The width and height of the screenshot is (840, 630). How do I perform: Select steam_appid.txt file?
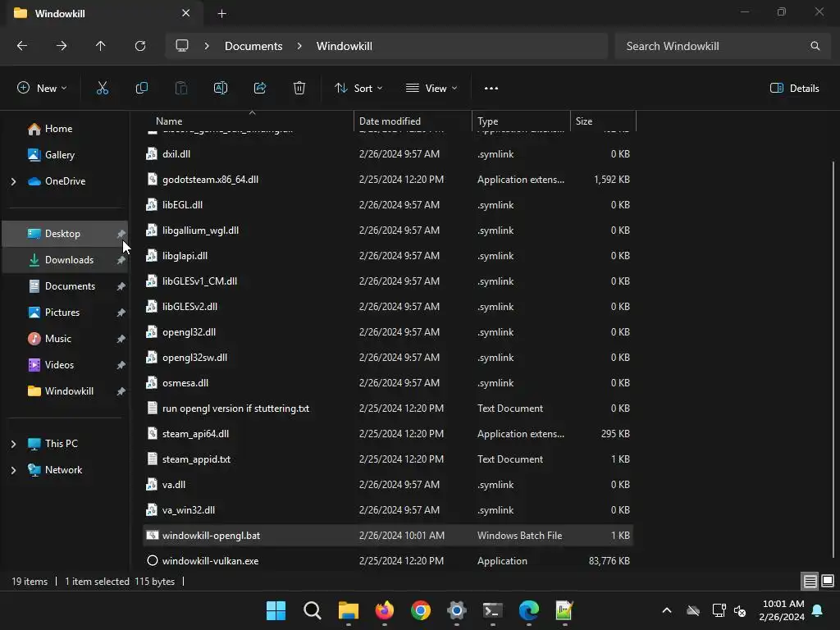coord(388,459)
